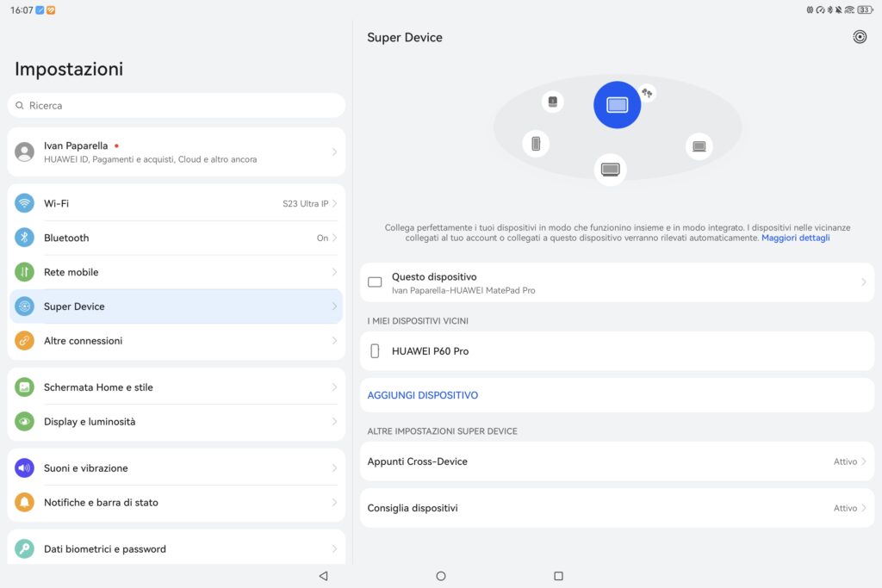The width and height of the screenshot is (882, 588).
Task: Open Consiglia dispositivi 'Attivo' chevron
Action: 863,508
